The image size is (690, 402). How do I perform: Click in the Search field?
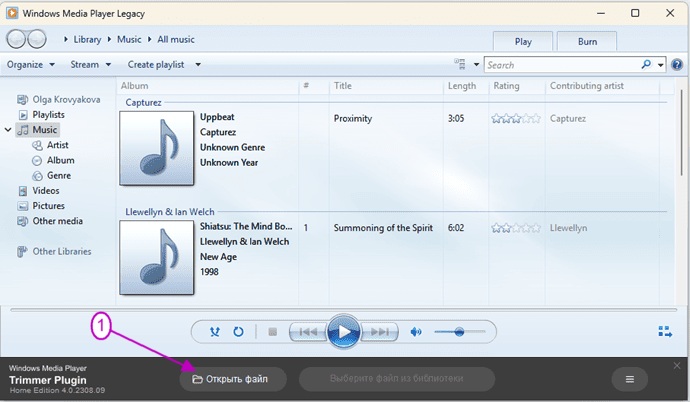click(562, 65)
